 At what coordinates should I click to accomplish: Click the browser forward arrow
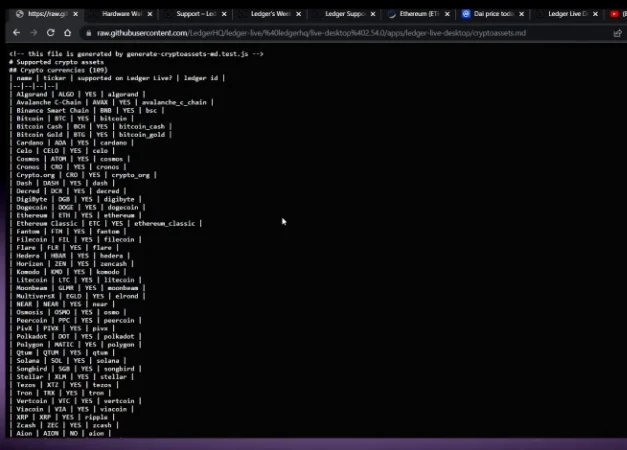pos(34,33)
